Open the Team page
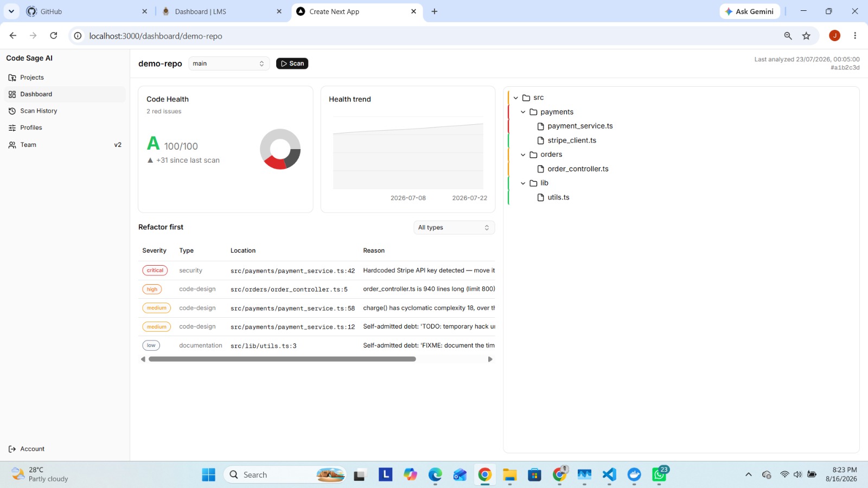The width and height of the screenshot is (868, 488). [65, 145]
